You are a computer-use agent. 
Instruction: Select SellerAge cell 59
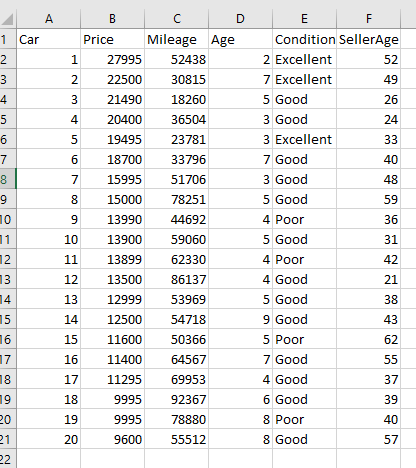[x=369, y=199]
